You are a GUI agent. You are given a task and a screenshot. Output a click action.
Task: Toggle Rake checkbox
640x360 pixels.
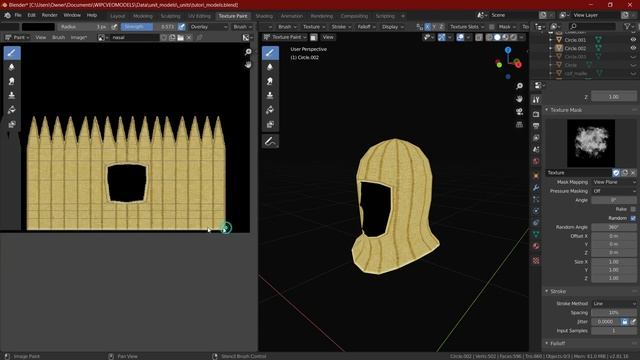[633, 209]
